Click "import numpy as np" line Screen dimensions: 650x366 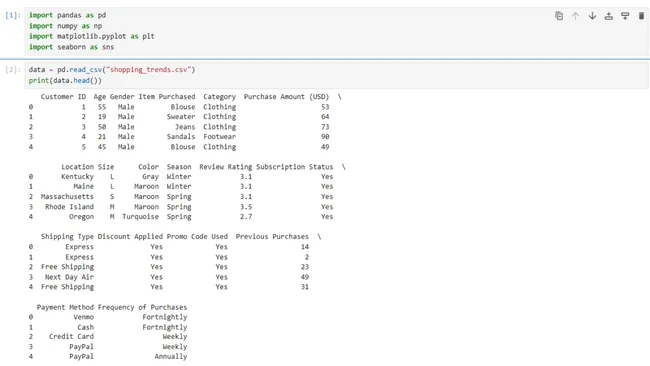(x=65, y=26)
